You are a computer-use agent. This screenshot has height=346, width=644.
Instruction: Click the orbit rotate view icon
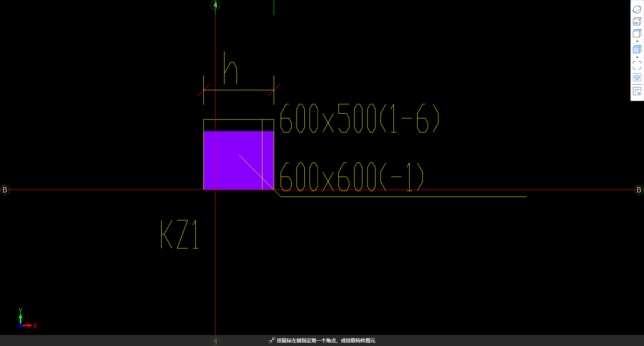point(637,9)
